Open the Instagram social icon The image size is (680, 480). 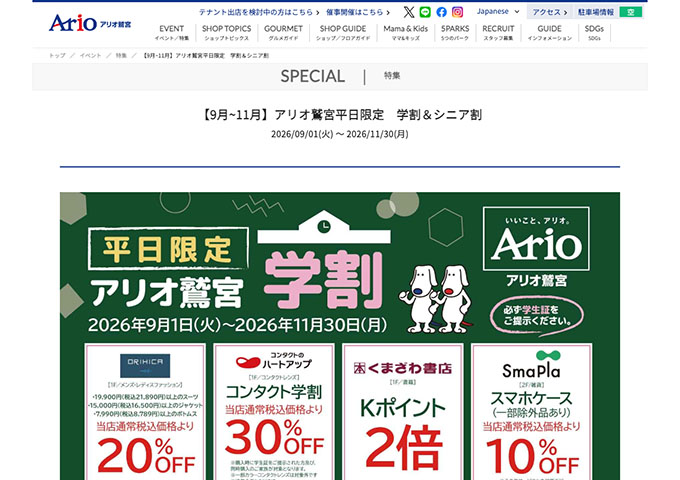(457, 12)
